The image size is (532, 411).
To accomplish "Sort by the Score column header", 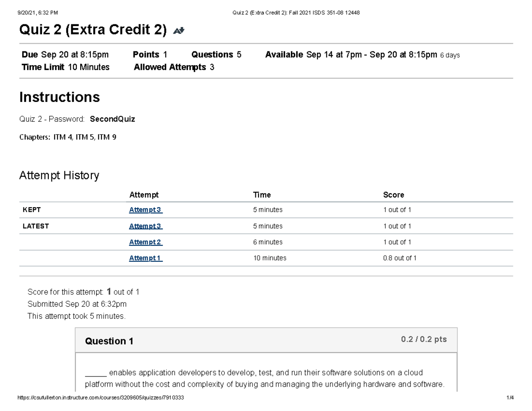I will click(x=394, y=194).
